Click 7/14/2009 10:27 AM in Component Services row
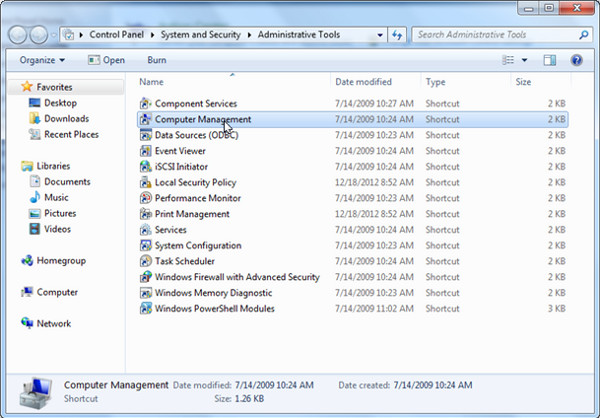This screenshot has width=600, height=418. click(374, 103)
